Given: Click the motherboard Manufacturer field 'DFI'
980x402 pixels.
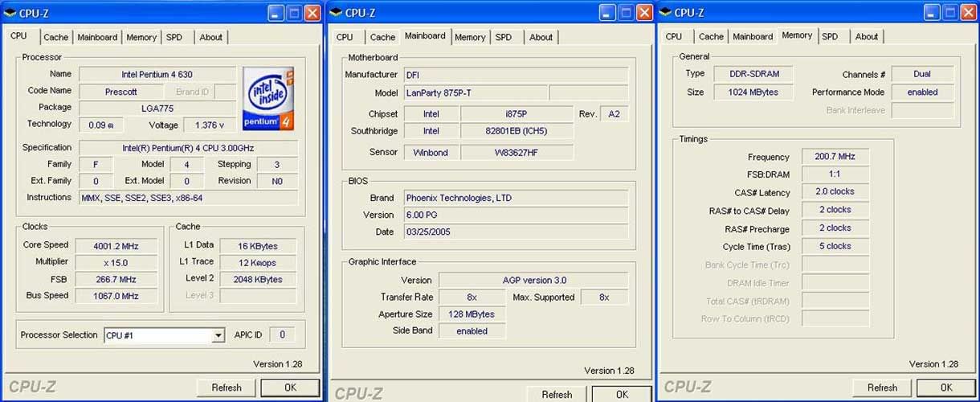Looking at the screenshot, I should click(515, 75).
